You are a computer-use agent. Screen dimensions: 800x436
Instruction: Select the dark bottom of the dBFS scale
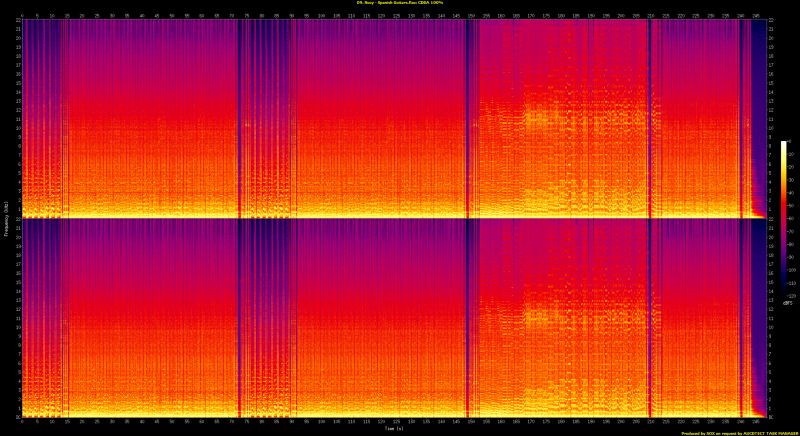point(784,292)
